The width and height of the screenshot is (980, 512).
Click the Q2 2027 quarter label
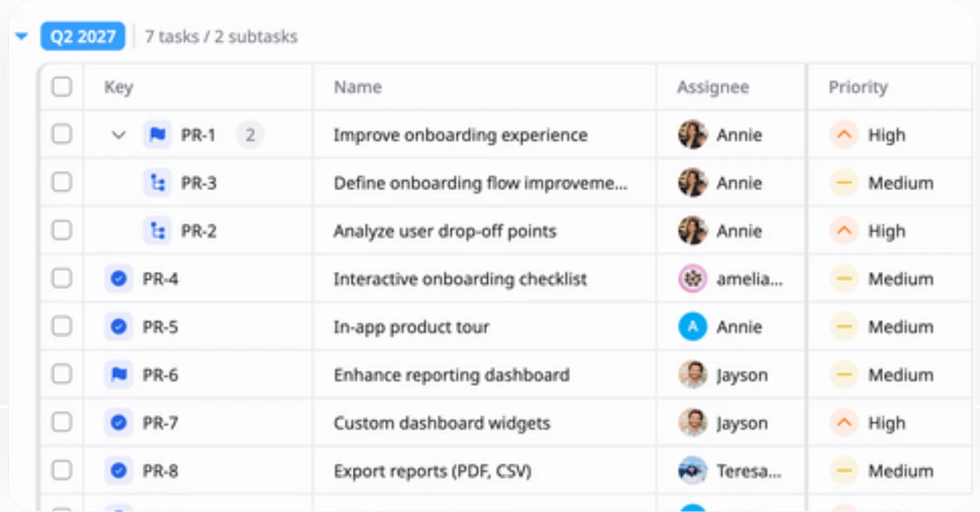tap(82, 36)
